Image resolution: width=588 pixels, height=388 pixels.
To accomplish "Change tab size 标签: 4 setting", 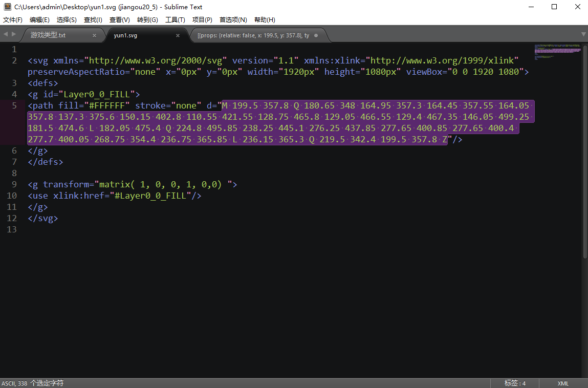I will (515, 383).
